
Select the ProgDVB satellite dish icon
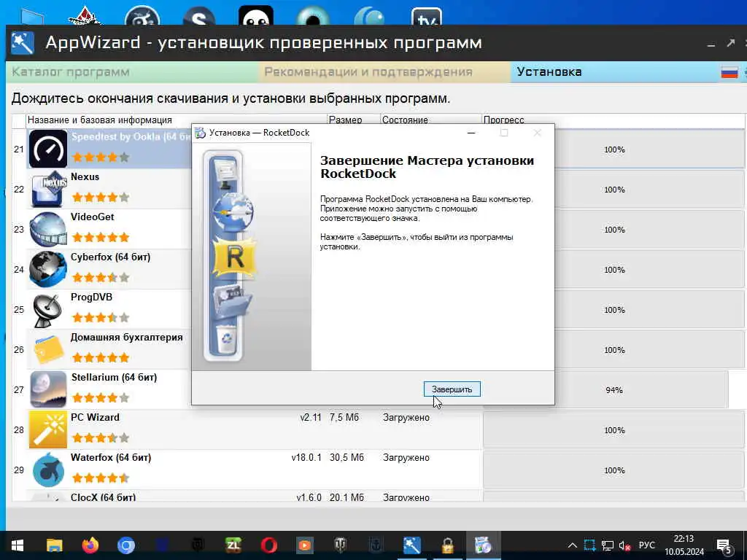(x=48, y=310)
